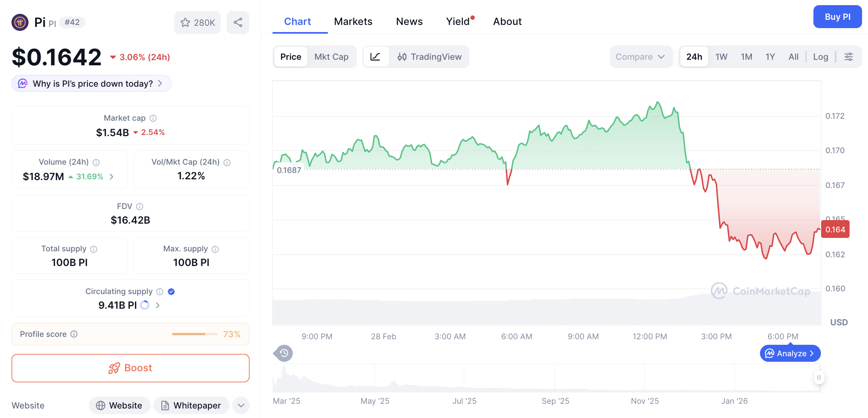This screenshot has height=418, width=868.
Task: Click the Whitepaper document icon
Action: pyautogui.click(x=165, y=405)
